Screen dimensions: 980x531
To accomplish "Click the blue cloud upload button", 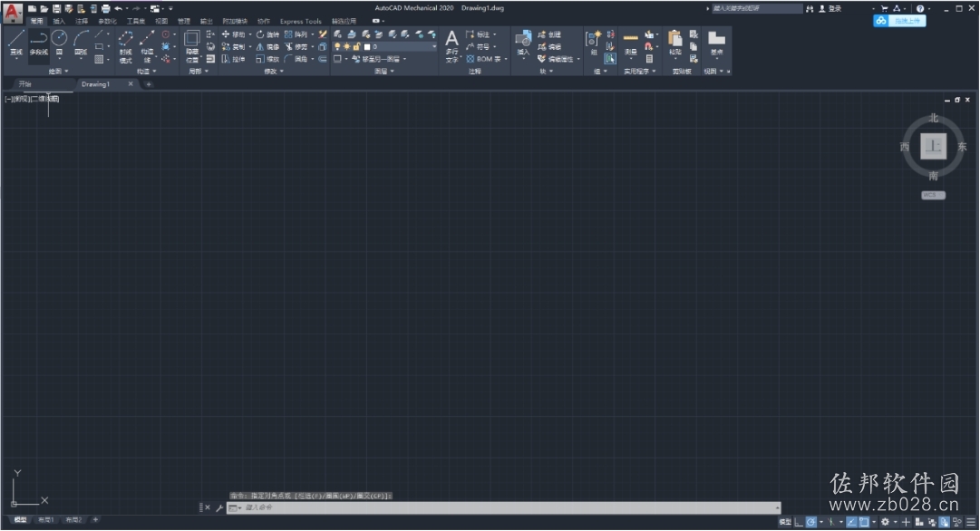I will 899,21.
